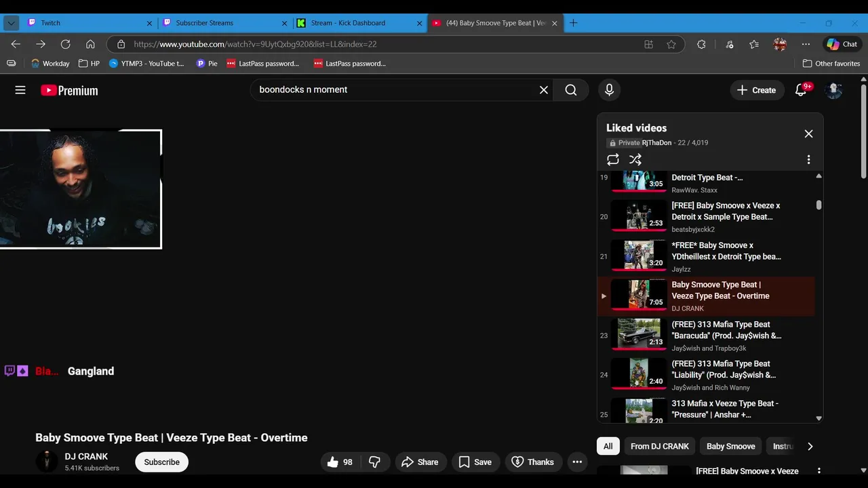Open split screen icon in address bar

point(648,44)
